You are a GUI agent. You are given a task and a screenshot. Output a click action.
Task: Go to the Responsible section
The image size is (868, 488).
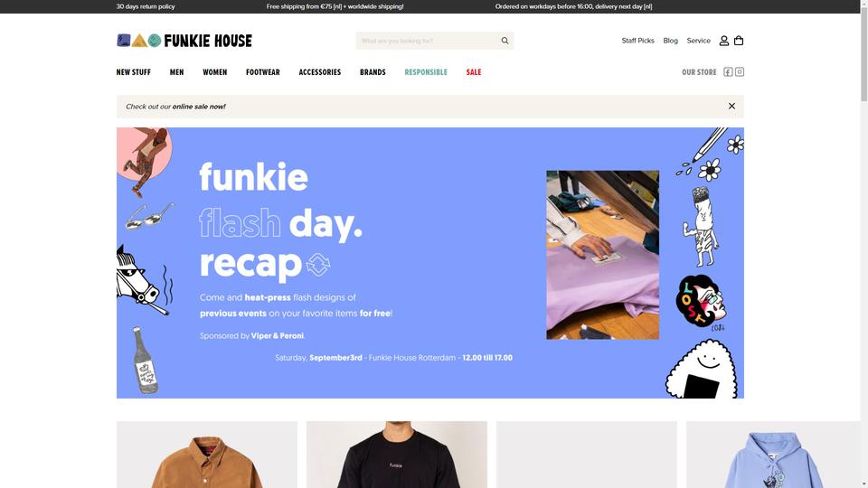coord(426,72)
